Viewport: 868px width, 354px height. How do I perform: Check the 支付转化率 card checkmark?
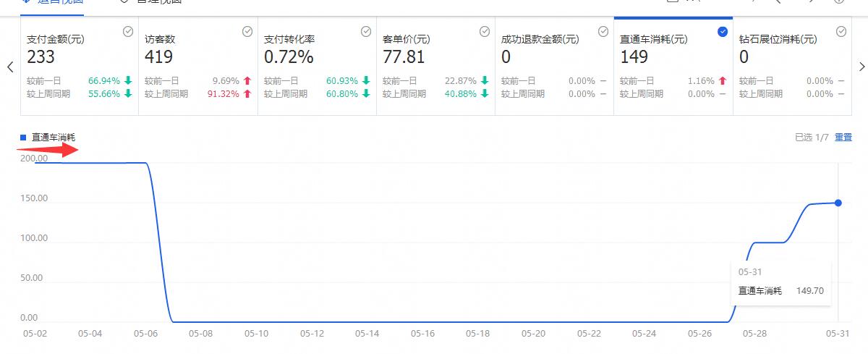click(x=366, y=32)
